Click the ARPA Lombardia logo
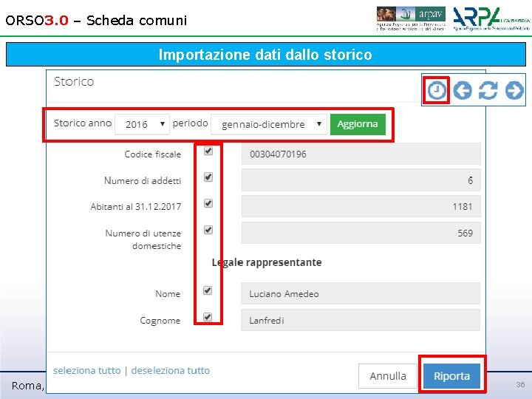Viewport: 532px width, 399px height. (491, 18)
